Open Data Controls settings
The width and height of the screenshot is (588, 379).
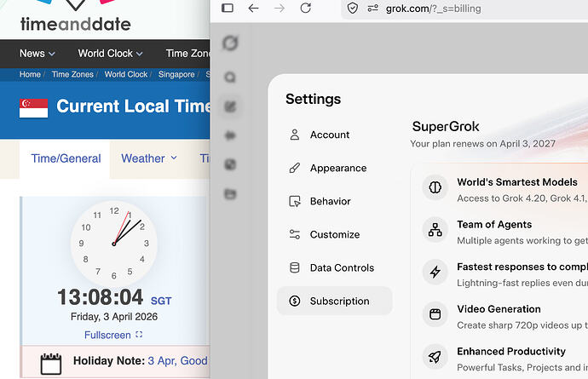(335, 267)
